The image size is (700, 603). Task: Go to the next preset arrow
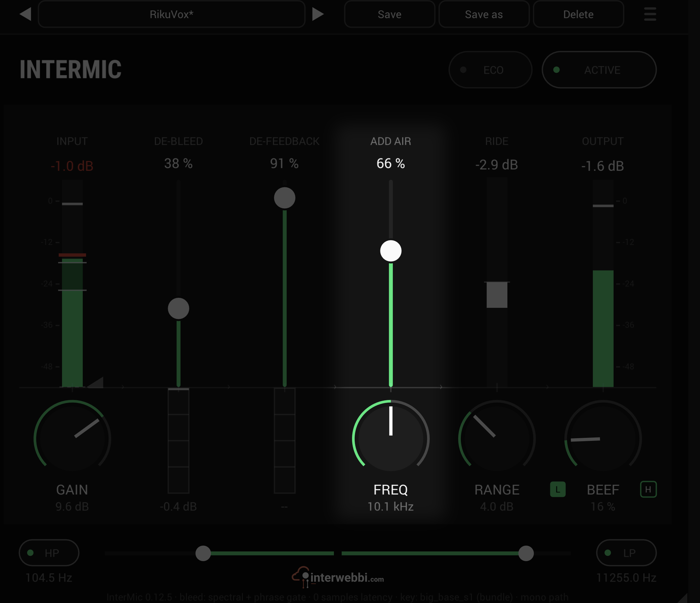point(318,14)
